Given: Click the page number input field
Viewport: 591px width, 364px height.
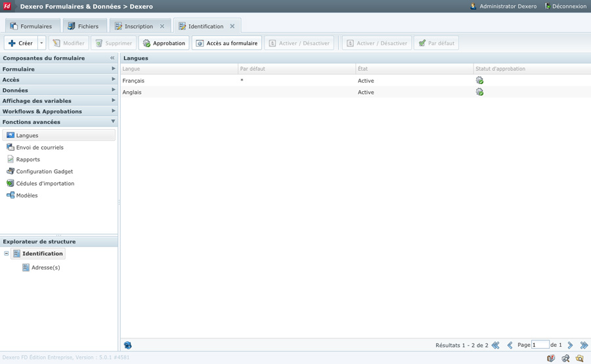Looking at the screenshot, I should click(x=540, y=345).
